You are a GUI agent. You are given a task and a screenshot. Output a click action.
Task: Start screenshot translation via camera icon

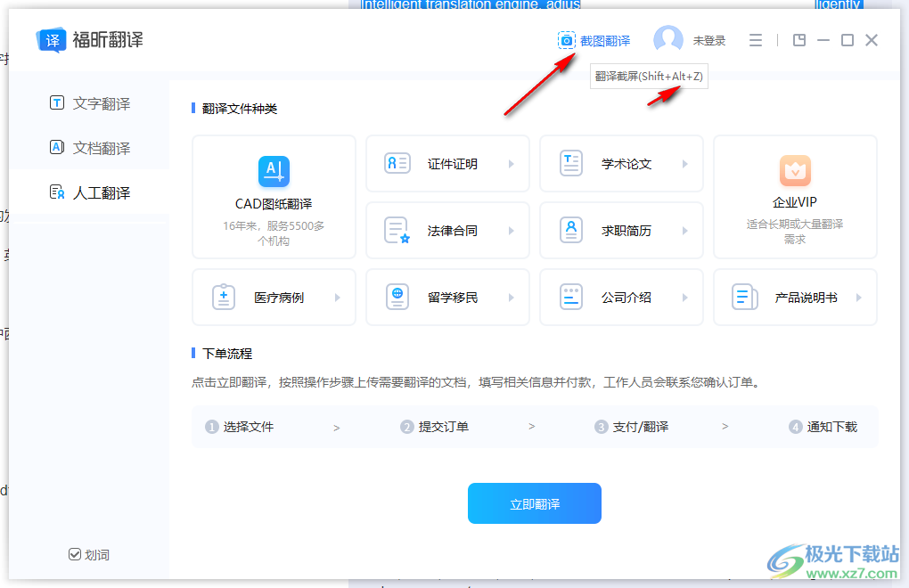567,41
